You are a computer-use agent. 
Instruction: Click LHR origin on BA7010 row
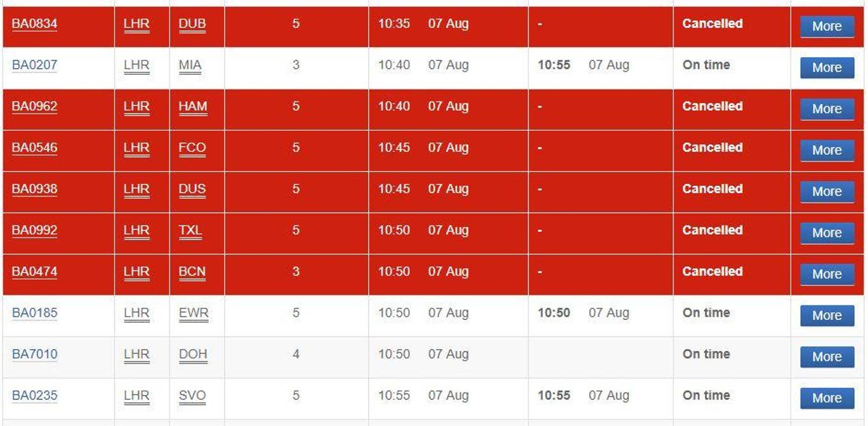click(136, 354)
